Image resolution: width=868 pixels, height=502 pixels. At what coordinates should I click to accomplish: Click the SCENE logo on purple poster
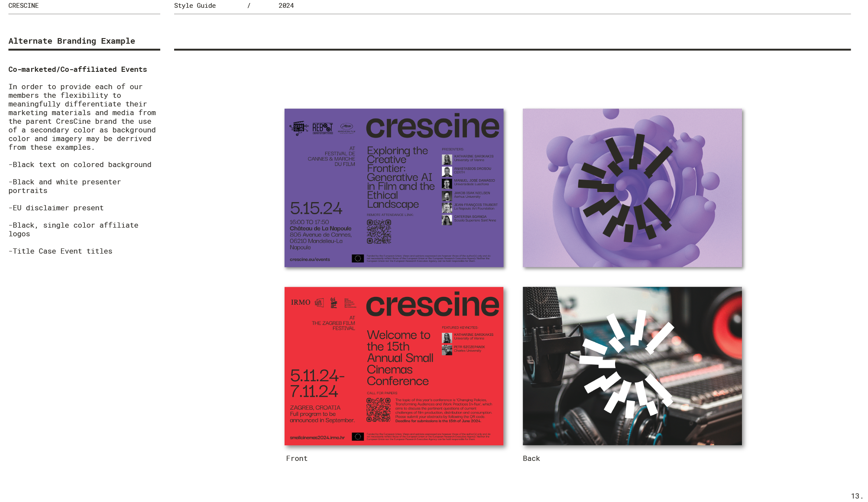[x=298, y=128]
